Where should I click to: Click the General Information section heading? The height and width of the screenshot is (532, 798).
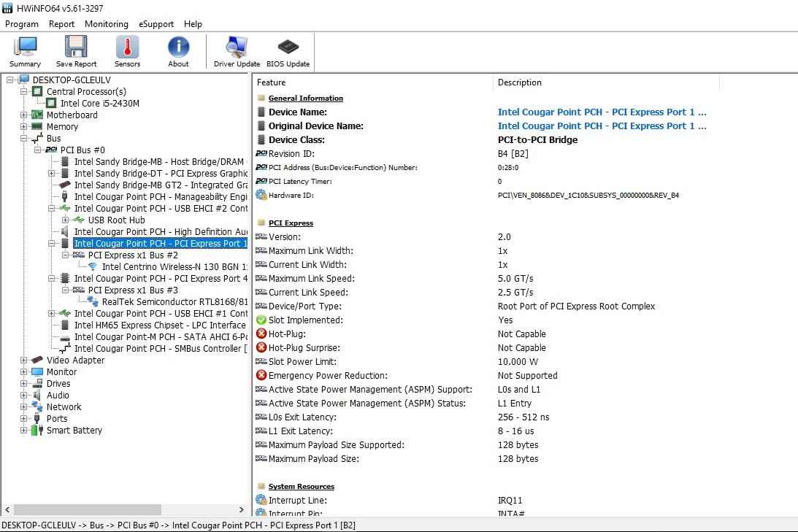[x=305, y=99]
